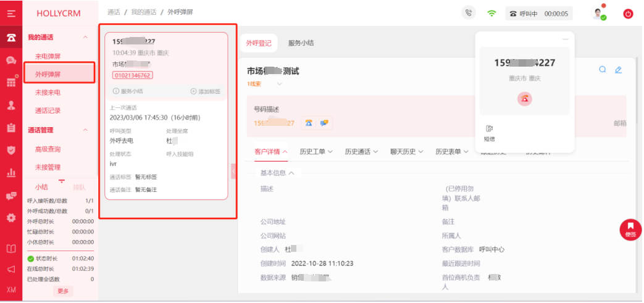This screenshot has height=303, width=644.
Task: Switch to the 外呼登记 tab
Action: pyautogui.click(x=259, y=43)
